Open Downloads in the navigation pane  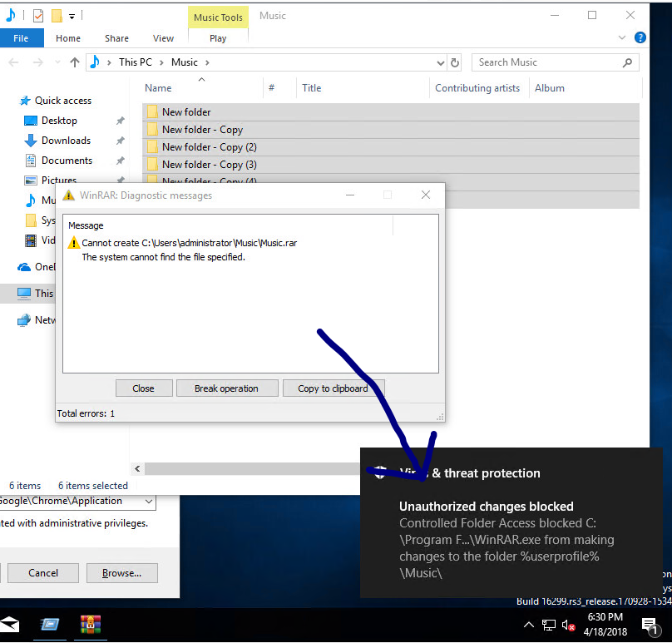[x=66, y=141]
